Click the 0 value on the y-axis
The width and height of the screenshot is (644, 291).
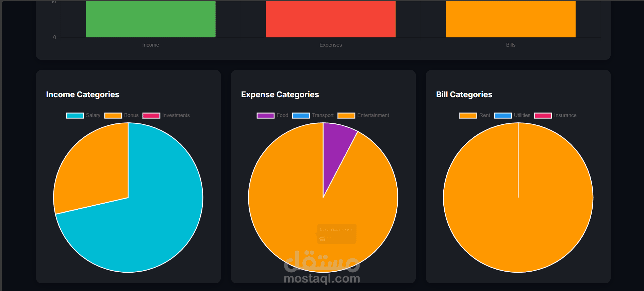pyautogui.click(x=54, y=37)
